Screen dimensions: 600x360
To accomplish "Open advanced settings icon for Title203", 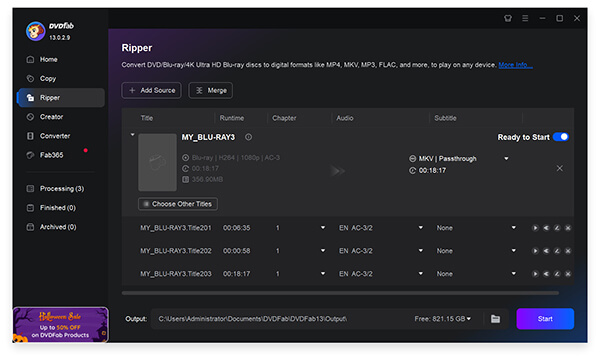I will (546, 274).
